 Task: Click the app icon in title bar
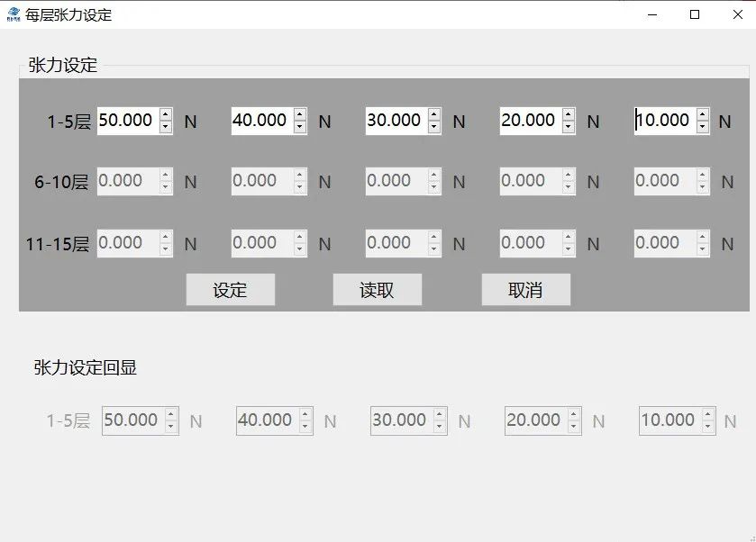coord(14,15)
